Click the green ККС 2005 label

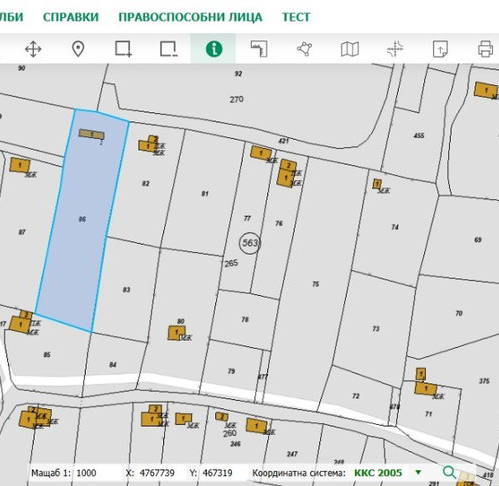(378, 473)
